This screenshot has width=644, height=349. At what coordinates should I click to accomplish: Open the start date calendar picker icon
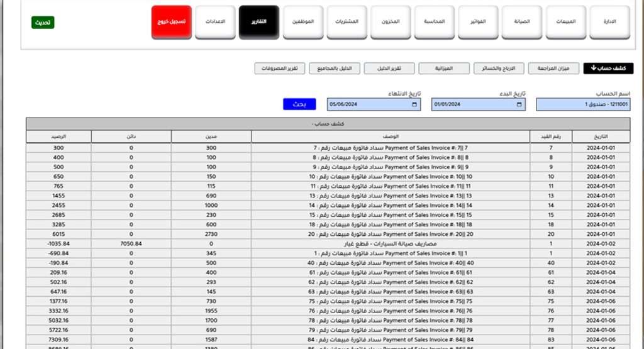[519, 104]
